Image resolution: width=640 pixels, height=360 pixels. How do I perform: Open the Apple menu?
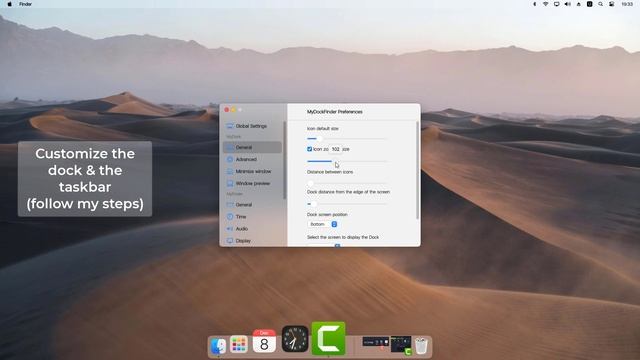(9, 4)
